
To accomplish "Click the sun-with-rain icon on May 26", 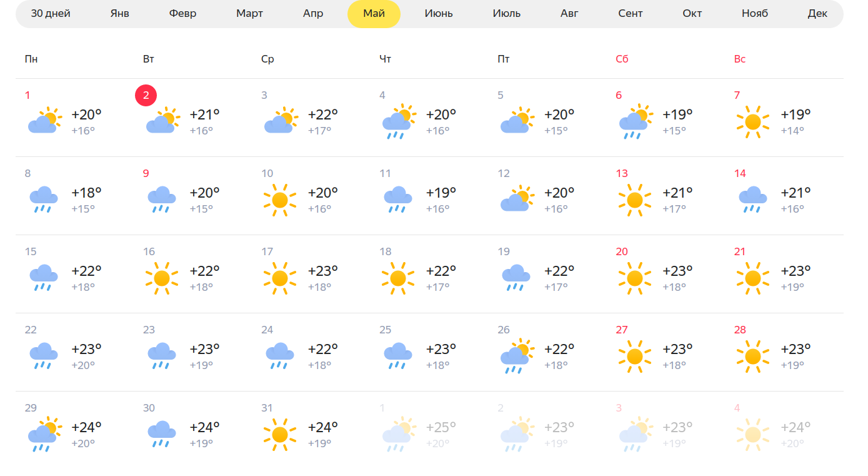I will click(516, 355).
